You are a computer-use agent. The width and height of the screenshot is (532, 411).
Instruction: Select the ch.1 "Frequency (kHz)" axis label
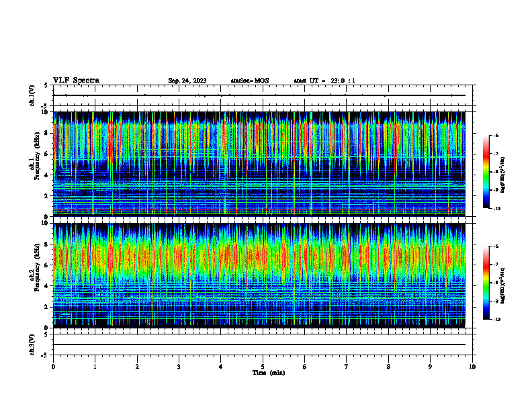[x=37, y=156]
